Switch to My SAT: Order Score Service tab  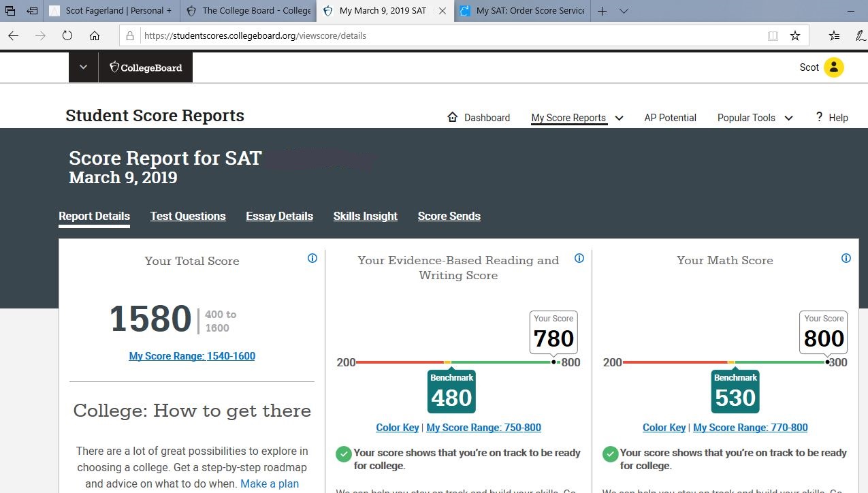click(x=522, y=11)
